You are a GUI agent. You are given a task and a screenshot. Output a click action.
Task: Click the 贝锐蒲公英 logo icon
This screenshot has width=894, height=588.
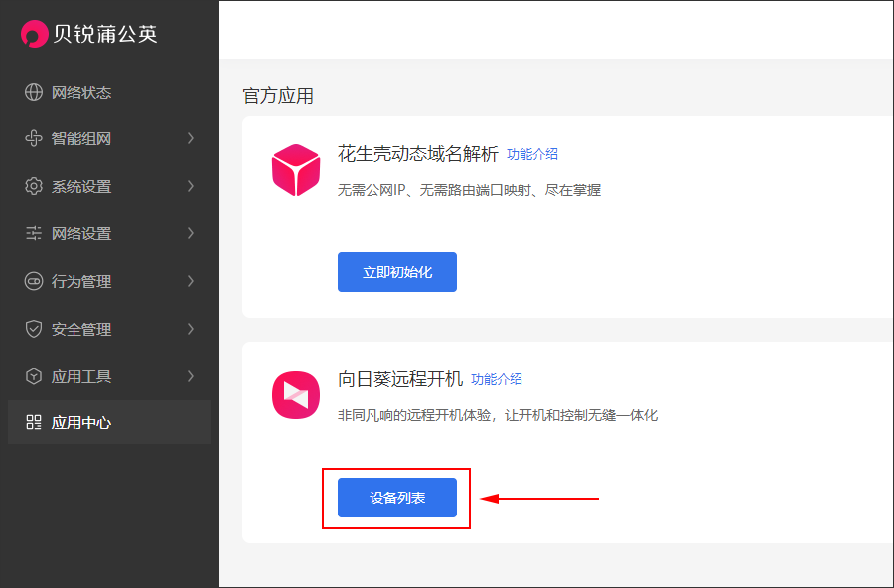(x=34, y=34)
